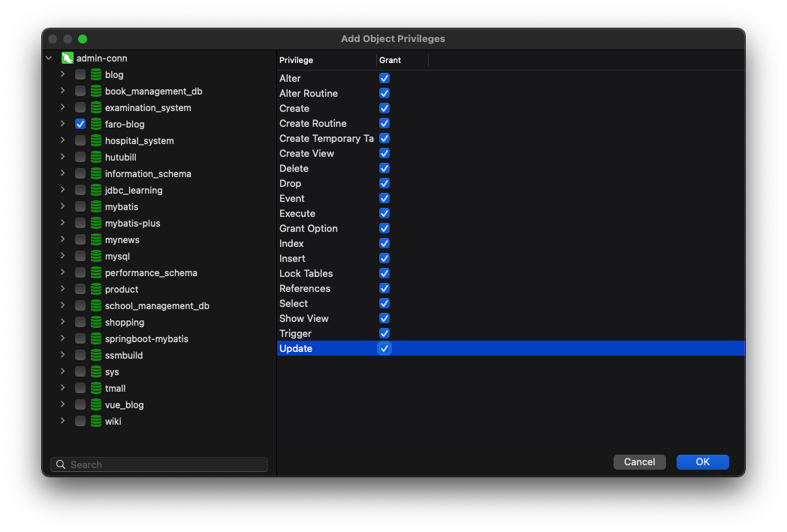The width and height of the screenshot is (787, 532).
Task: Click the database icon beside blog
Action: [x=95, y=74]
